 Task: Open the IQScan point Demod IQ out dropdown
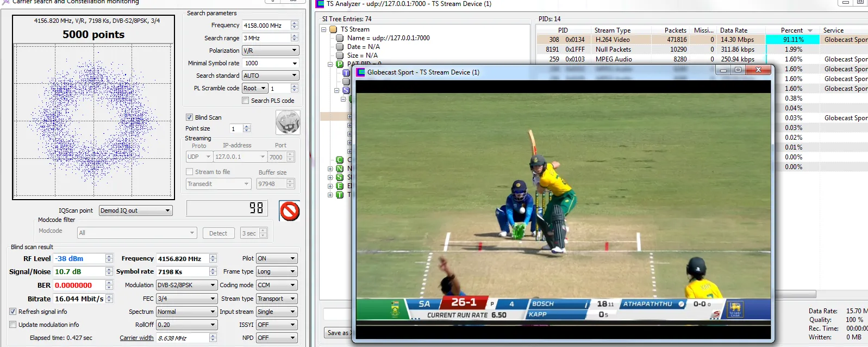[x=135, y=210]
